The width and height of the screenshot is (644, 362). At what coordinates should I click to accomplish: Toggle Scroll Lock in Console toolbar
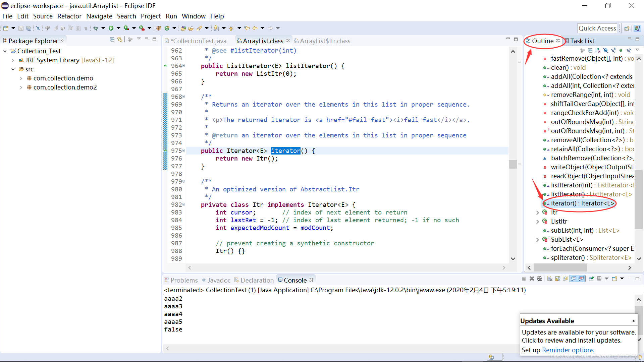point(557,279)
